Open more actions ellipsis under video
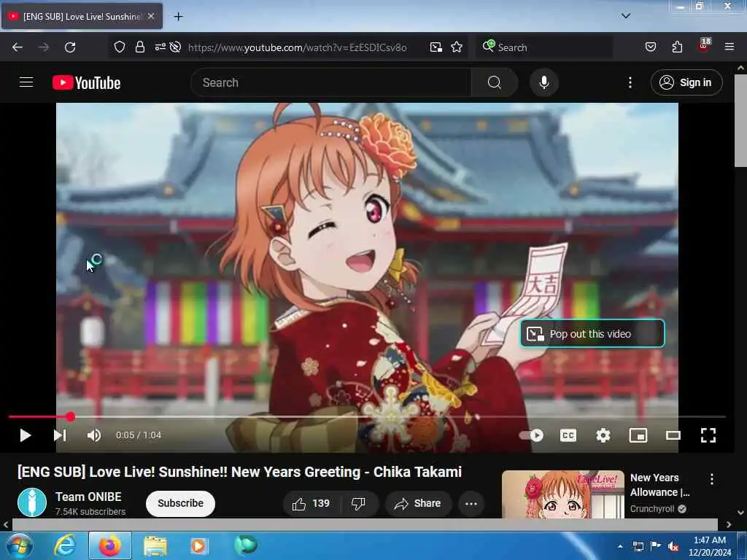This screenshot has width=747, height=560. [x=471, y=503]
